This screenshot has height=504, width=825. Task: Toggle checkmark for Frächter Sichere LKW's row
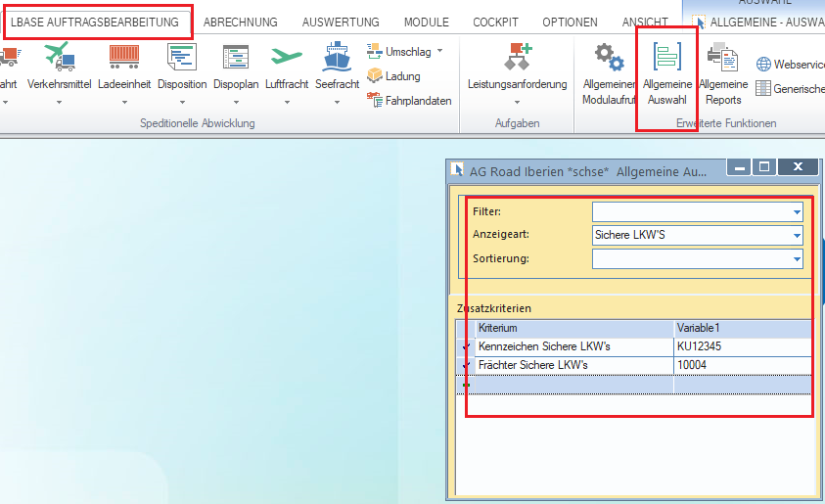tap(466, 365)
